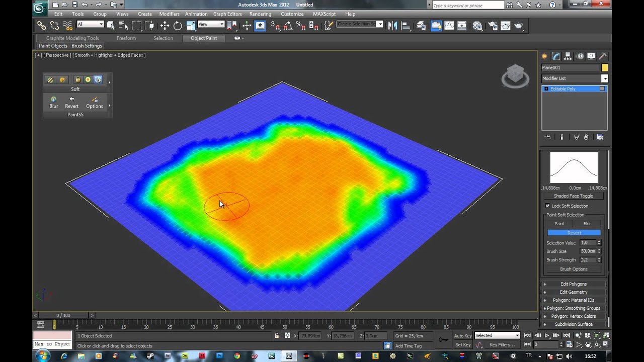Toggle Set Key animation mode

(463, 345)
